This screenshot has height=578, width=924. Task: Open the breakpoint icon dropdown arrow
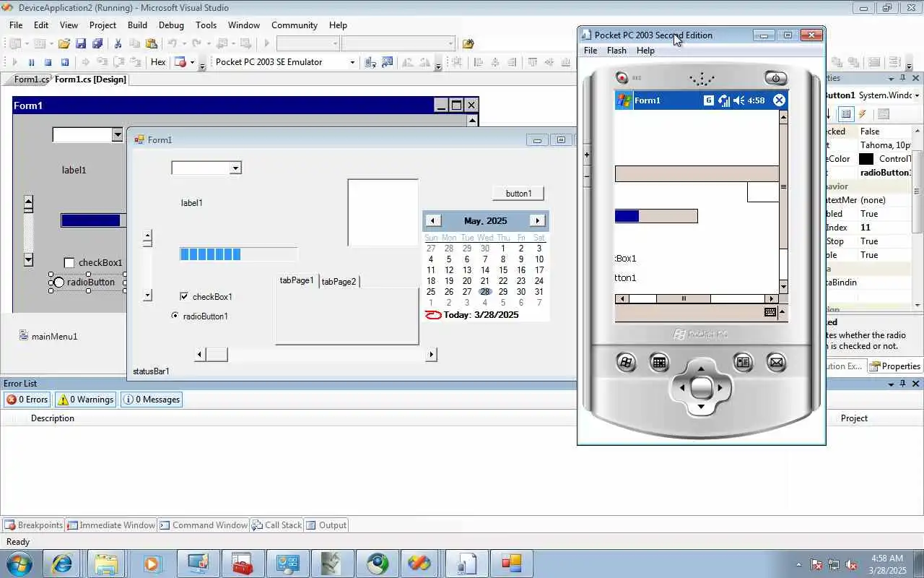[x=192, y=62]
